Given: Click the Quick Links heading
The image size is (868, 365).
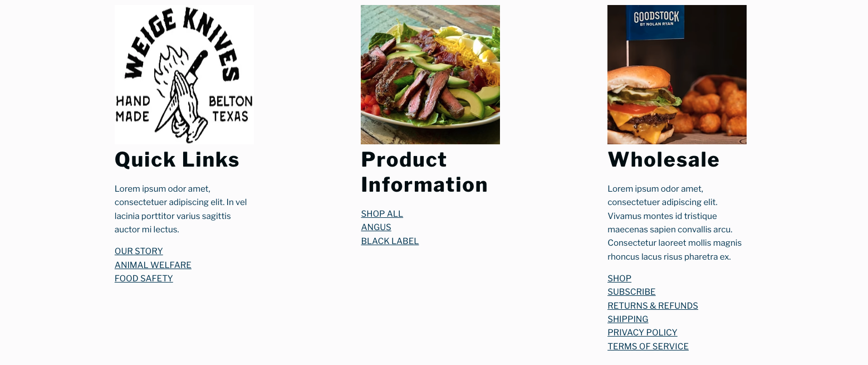Looking at the screenshot, I should pos(177,160).
